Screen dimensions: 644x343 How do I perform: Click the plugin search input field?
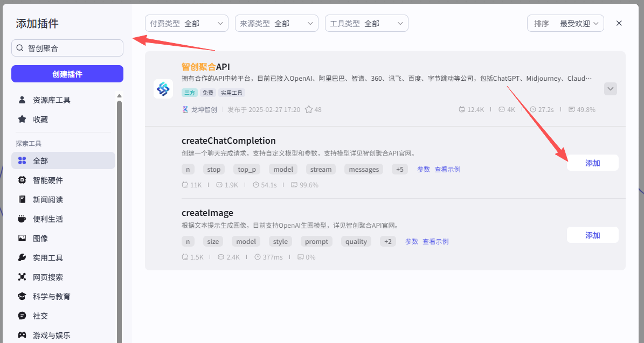[x=67, y=48]
